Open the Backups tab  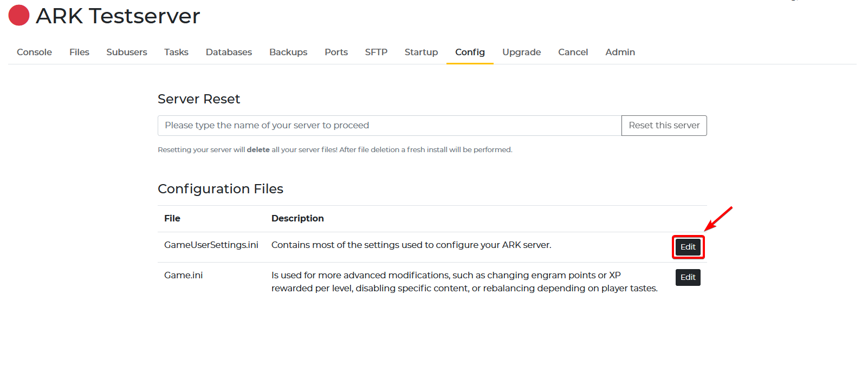click(x=288, y=52)
